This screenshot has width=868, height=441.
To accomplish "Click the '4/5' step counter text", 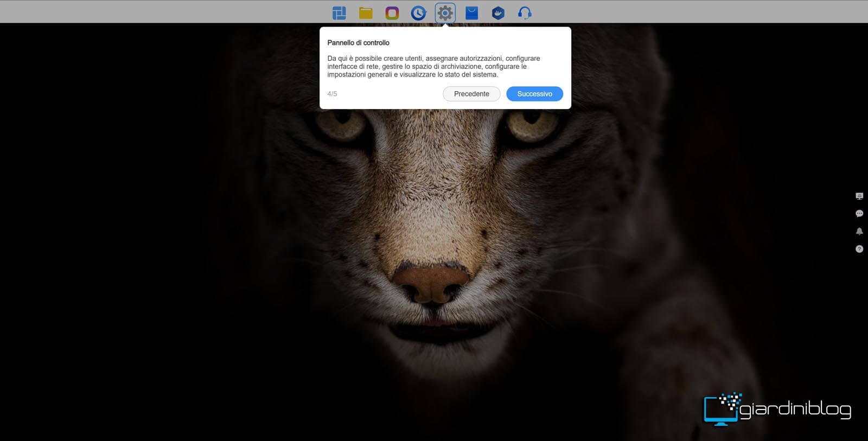I will [x=332, y=94].
